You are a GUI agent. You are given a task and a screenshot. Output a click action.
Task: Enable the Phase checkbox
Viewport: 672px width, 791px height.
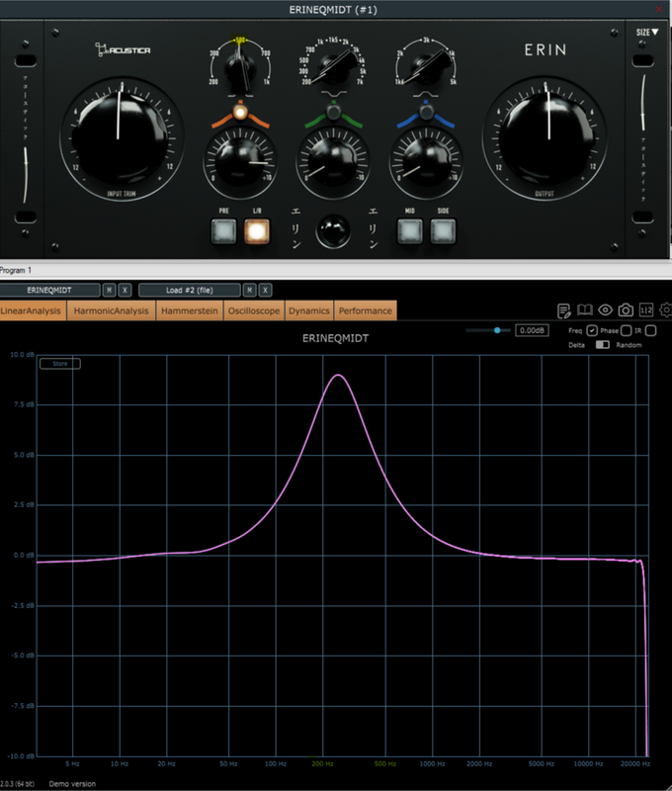[626, 330]
